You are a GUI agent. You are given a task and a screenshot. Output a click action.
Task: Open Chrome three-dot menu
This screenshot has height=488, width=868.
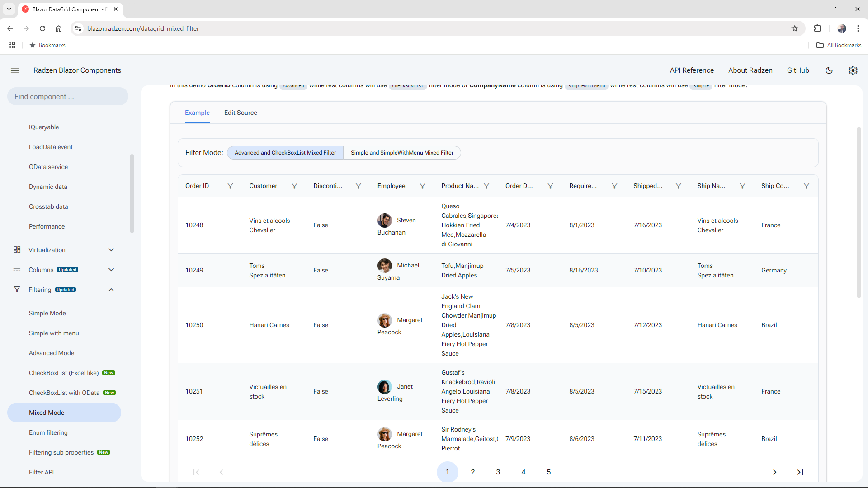pyautogui.click(x=858, y=28)
